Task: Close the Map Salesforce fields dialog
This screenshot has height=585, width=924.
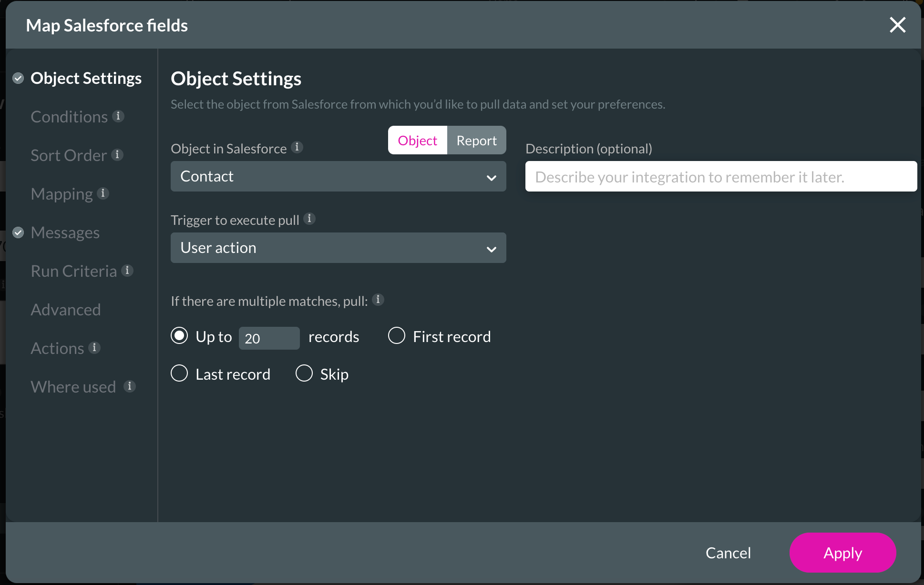Action: pyautogui.click(x=897, y=25)
